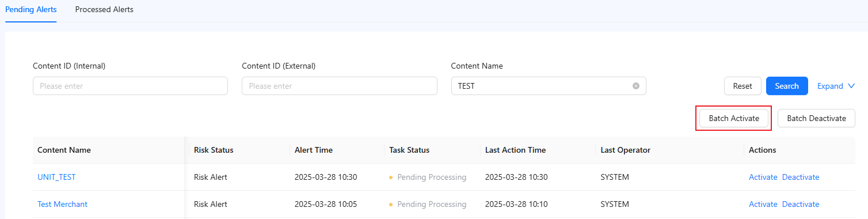The width and height of the screenshot is (868, 219).
Task: Click the Task Status column header
Action: pyautogui.click(x=409, y=150)
